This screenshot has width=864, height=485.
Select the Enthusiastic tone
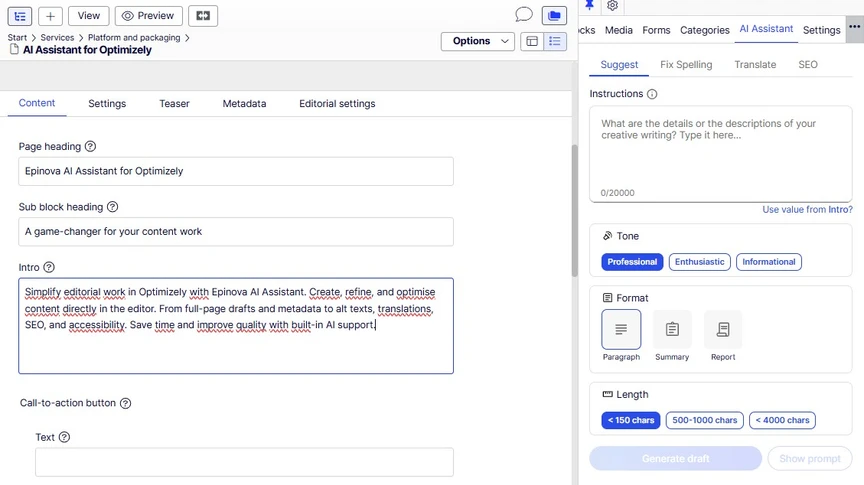point(700,262)
